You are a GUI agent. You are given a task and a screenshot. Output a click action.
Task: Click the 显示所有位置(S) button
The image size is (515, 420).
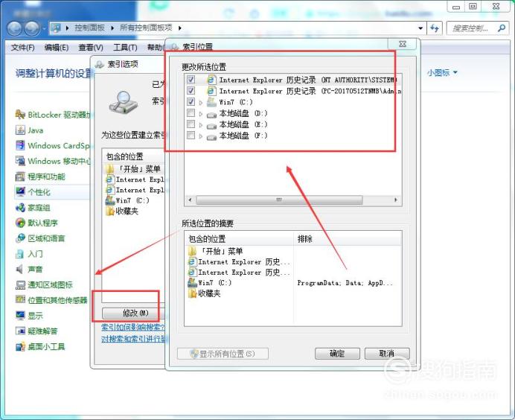point(223,354)
